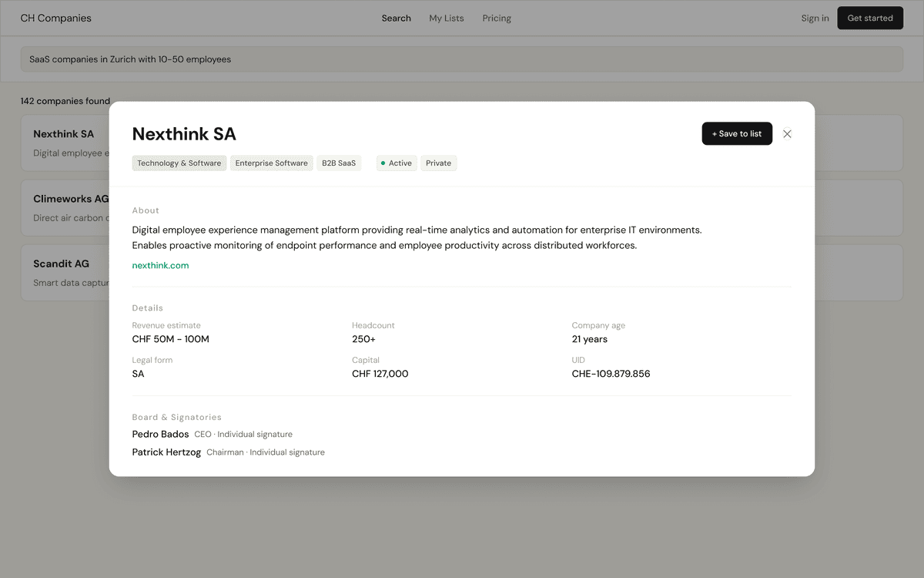The image size is (924, 578).
Task: Select the legal form value SA
Action: [139, 374]
